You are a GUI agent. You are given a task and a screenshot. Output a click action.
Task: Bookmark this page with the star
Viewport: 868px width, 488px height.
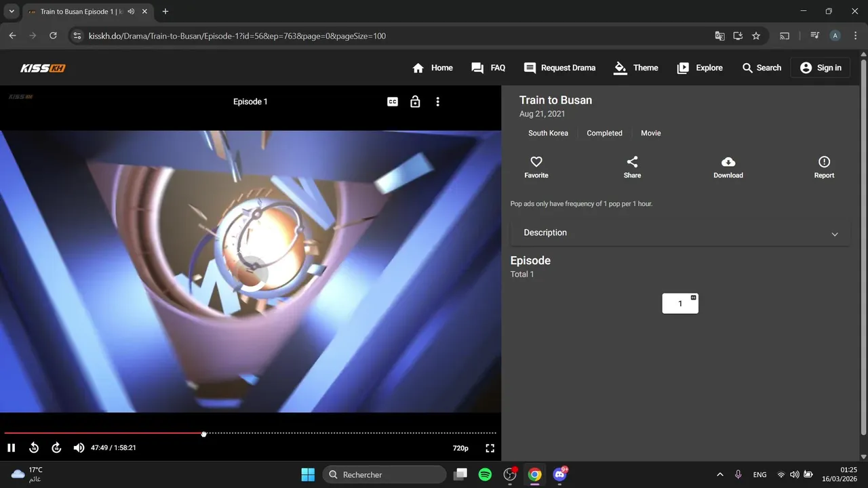point(756,36)
